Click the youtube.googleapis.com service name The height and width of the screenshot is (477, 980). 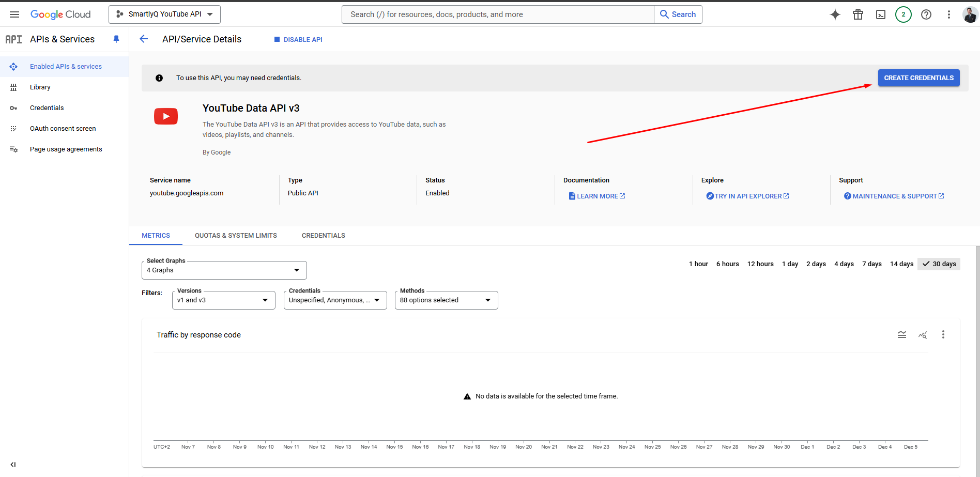pyautogui.click(x=187, y=193)
